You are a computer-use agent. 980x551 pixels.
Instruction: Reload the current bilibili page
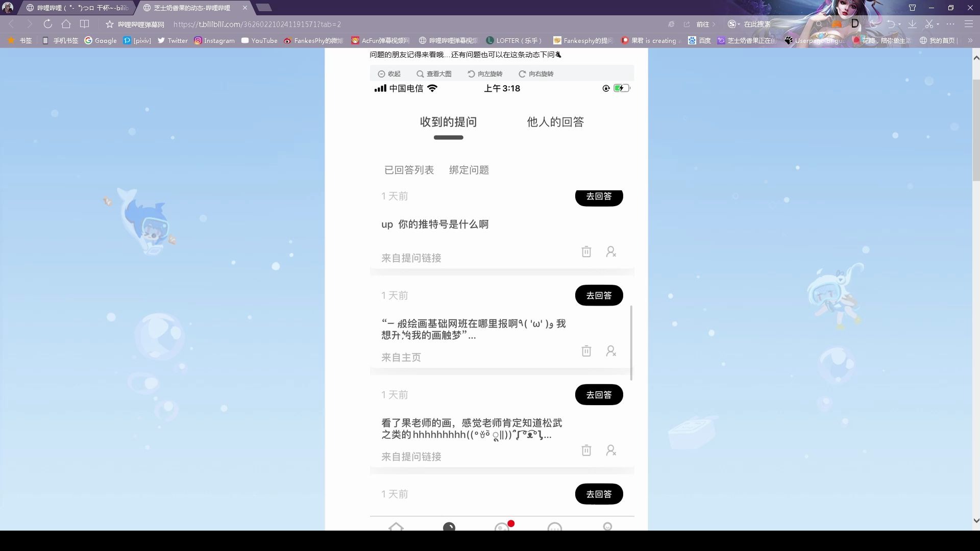coord(47,24)
